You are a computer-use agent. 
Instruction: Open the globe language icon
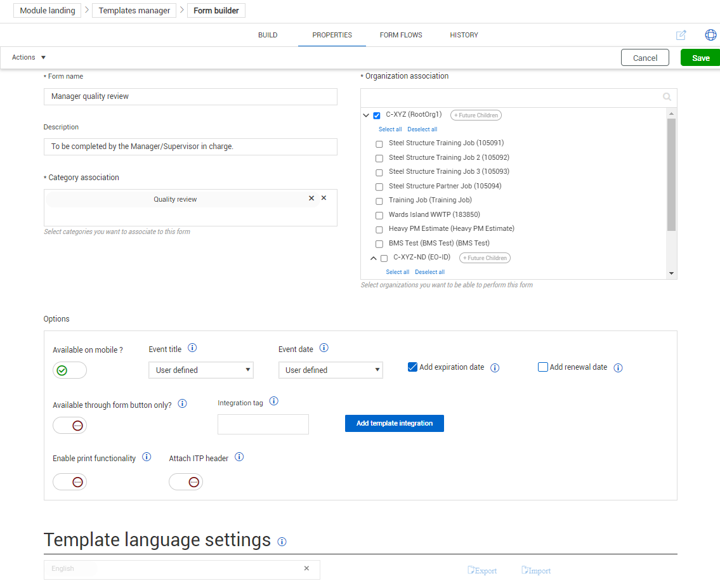click(710, 35)
